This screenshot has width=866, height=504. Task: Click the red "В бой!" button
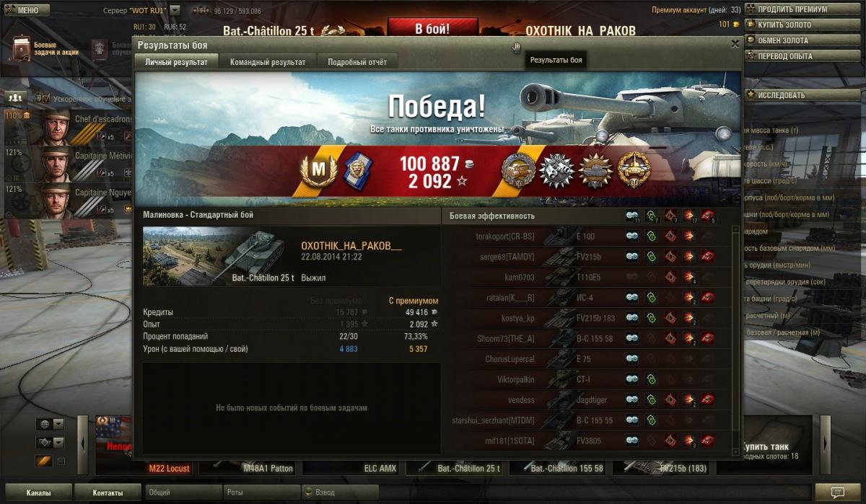click(432, 29)
